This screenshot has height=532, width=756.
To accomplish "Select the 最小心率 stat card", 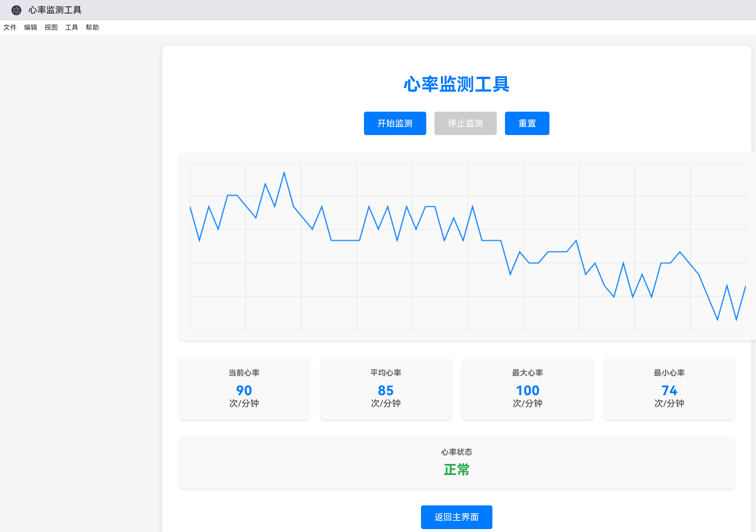I will (669, 388).
